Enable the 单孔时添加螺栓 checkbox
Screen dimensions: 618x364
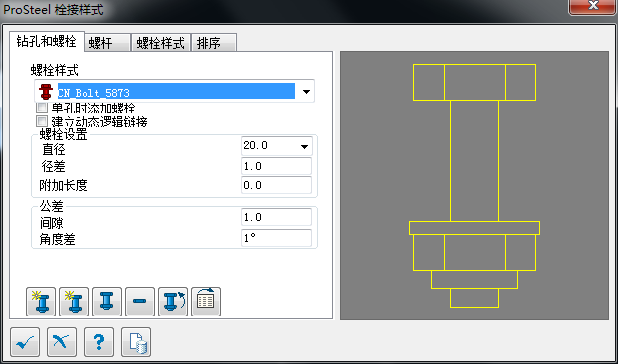(x=42, y=107)
